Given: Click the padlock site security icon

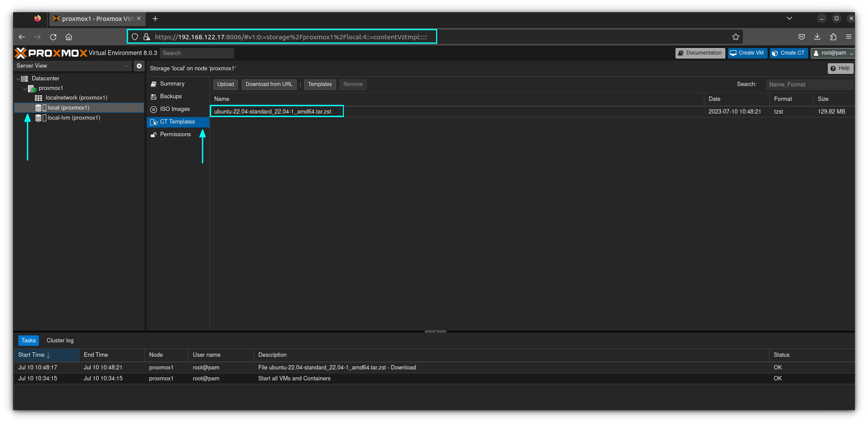Looking at the screenshot, I should click(x=147, y=37).
